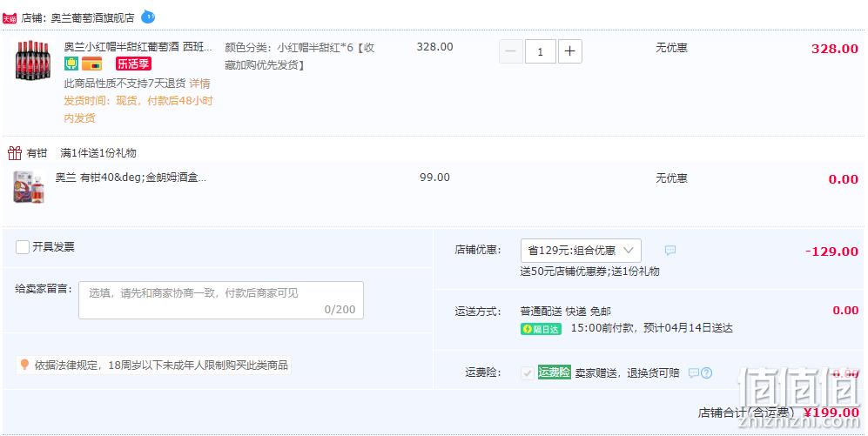Click the question mark help icon for 运费险
The width and height of the screenshot is (868, 436).
[706, 373]
